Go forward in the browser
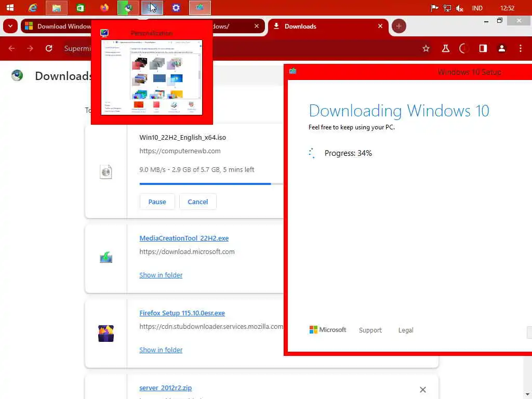 point(30,48)
